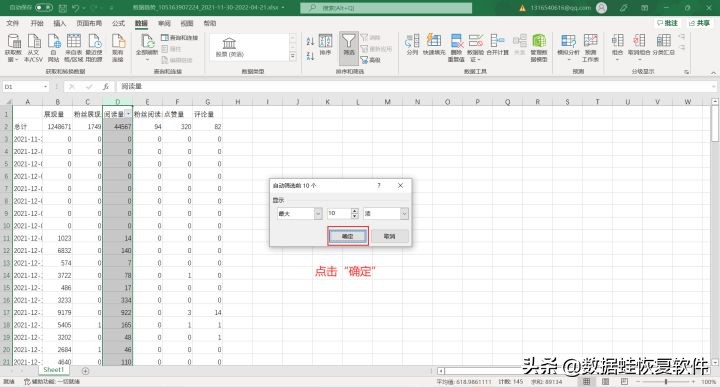
Task: Click the account avatar icon
Action: pyautogui.click(x=601, y=8)
